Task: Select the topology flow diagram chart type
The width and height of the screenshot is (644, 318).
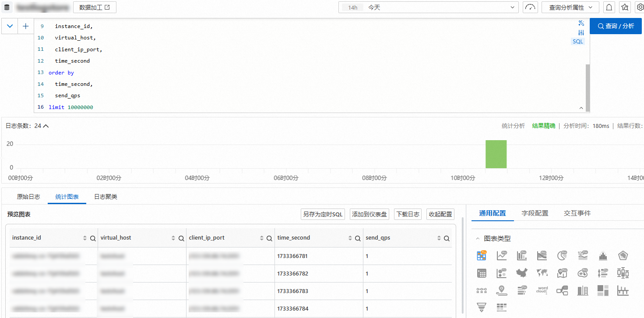Action: (562, 290)
